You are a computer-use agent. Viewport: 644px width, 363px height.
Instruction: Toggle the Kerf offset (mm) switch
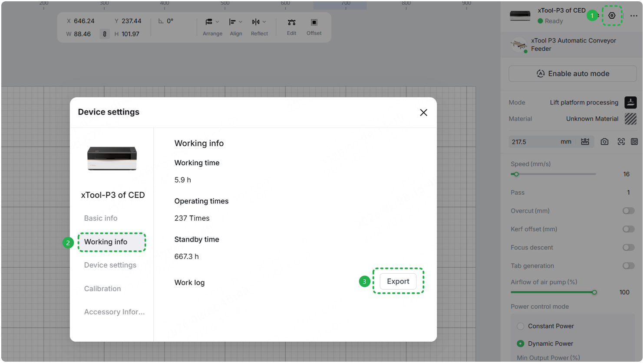(x=628, y=229)
